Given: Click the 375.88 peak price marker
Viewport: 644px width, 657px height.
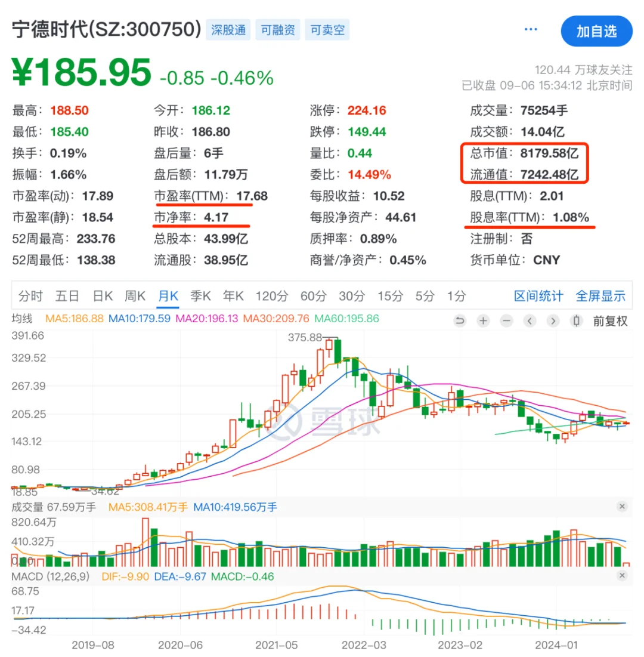Looking at the screenshot, I should pyautogui.click(x=305, y=337).
